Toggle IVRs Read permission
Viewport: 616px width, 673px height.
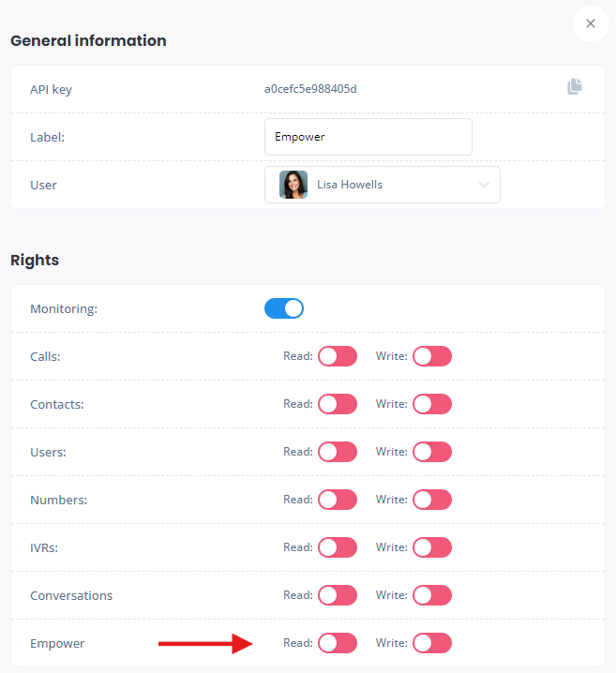pyautogui.click(x=338, y=547)
